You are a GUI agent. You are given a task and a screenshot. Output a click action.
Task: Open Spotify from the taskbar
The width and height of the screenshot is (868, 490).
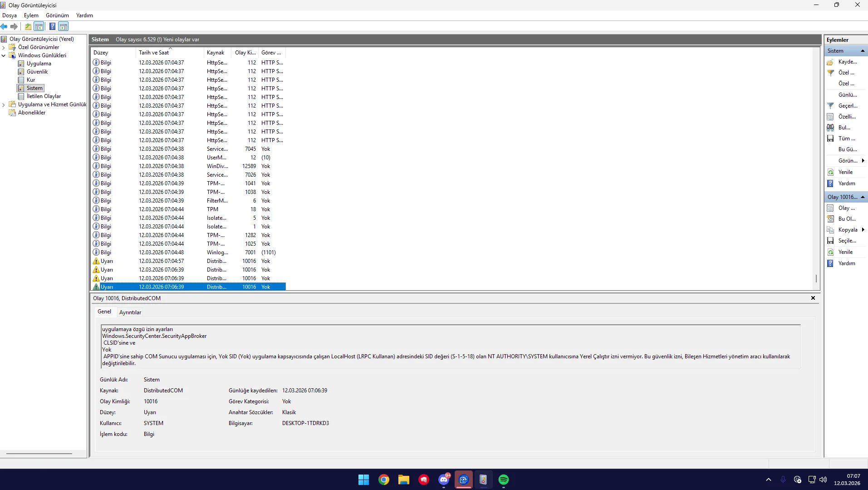pyautogui.click(x=504, y=480)
